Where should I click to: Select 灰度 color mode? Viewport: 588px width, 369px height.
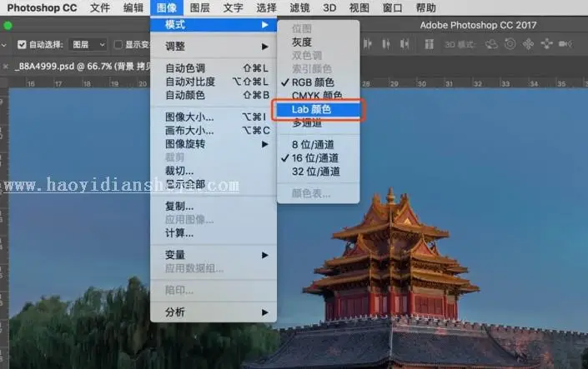click(x=318, y=42)
